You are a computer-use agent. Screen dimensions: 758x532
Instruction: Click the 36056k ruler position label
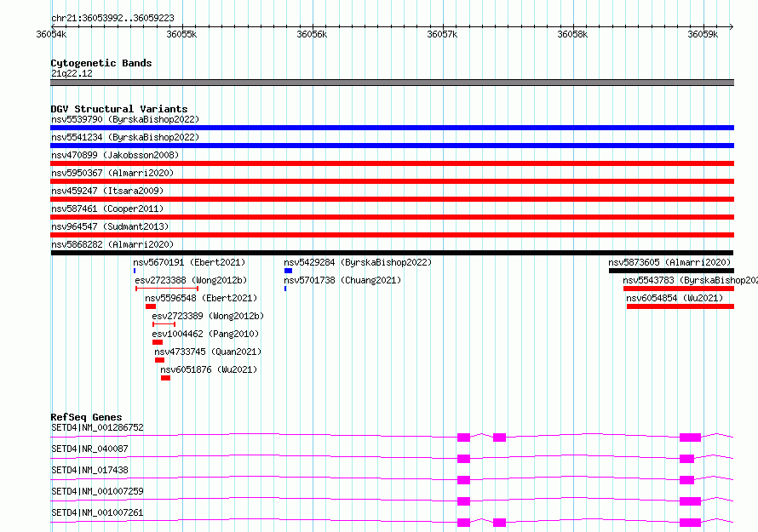coord(312,34)
